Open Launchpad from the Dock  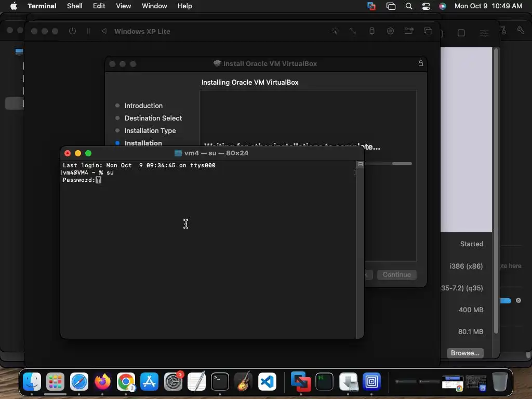pos(55,381)
